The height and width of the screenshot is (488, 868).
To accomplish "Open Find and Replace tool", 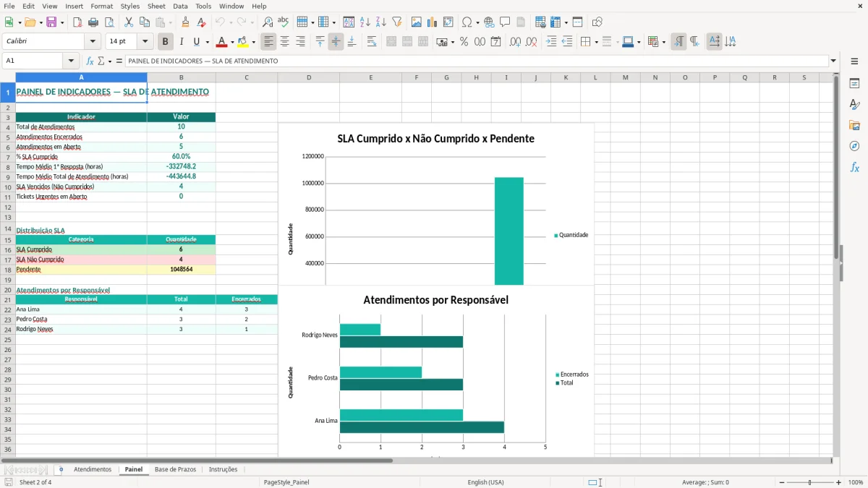I will coord(268,22).
